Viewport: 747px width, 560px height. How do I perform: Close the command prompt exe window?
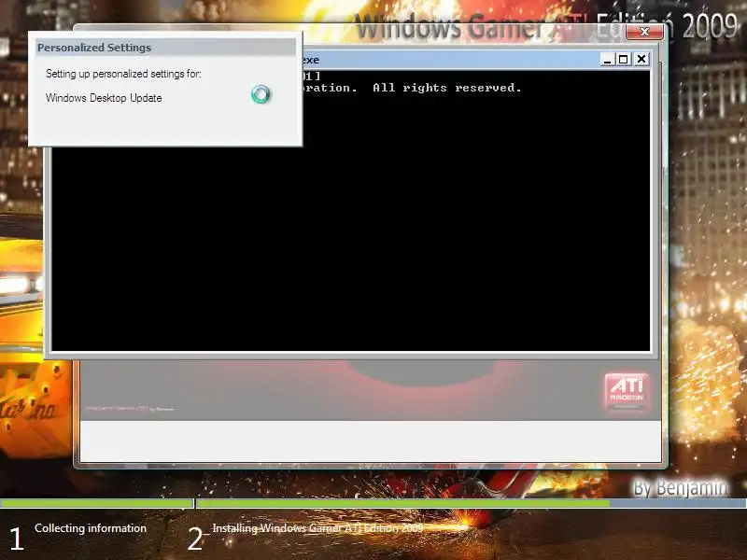pyautogui.click(x=641, y=59)
